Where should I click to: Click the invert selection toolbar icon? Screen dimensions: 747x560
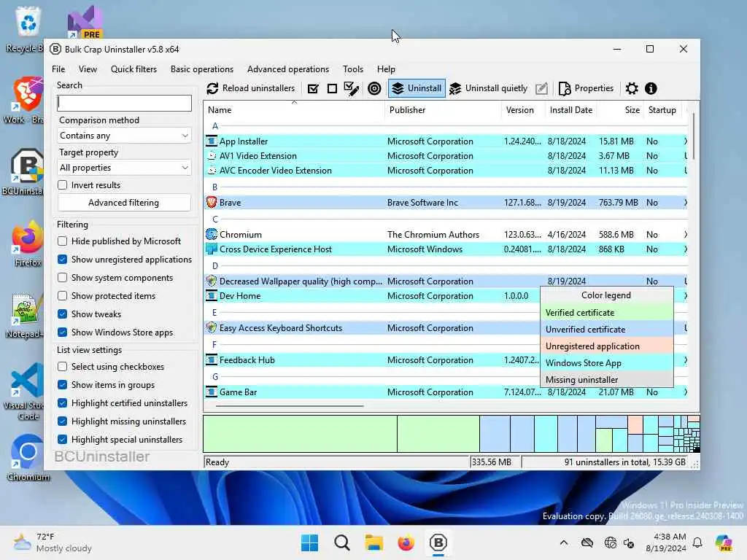[352, 88]
